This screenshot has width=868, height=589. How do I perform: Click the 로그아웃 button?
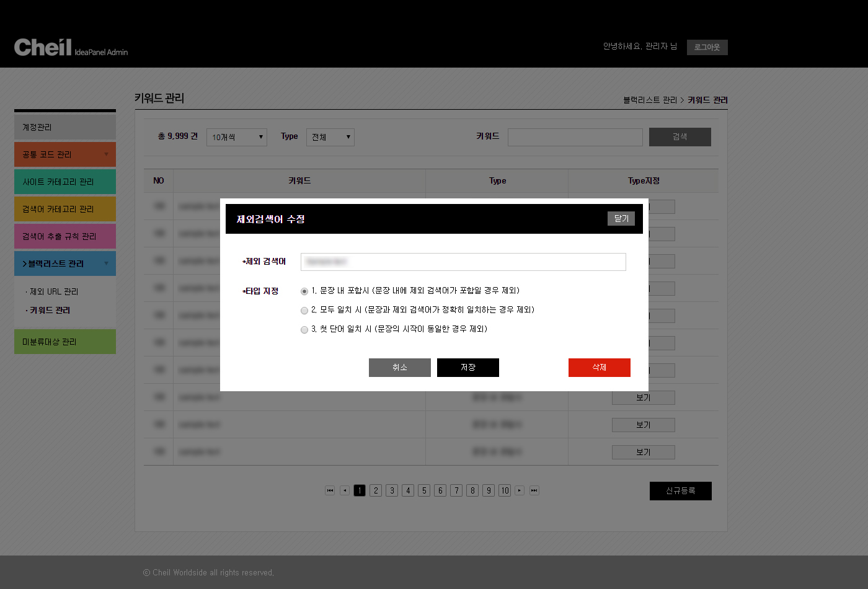point(707,47)
